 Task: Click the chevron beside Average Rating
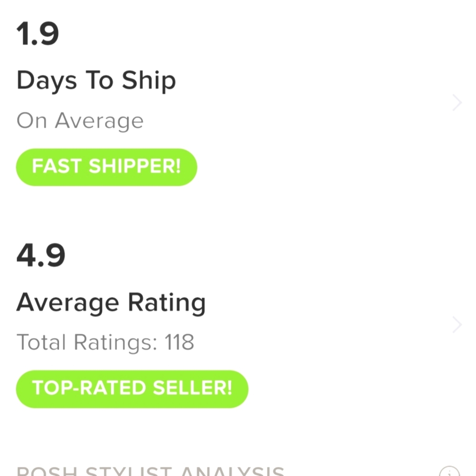(456, 325)
